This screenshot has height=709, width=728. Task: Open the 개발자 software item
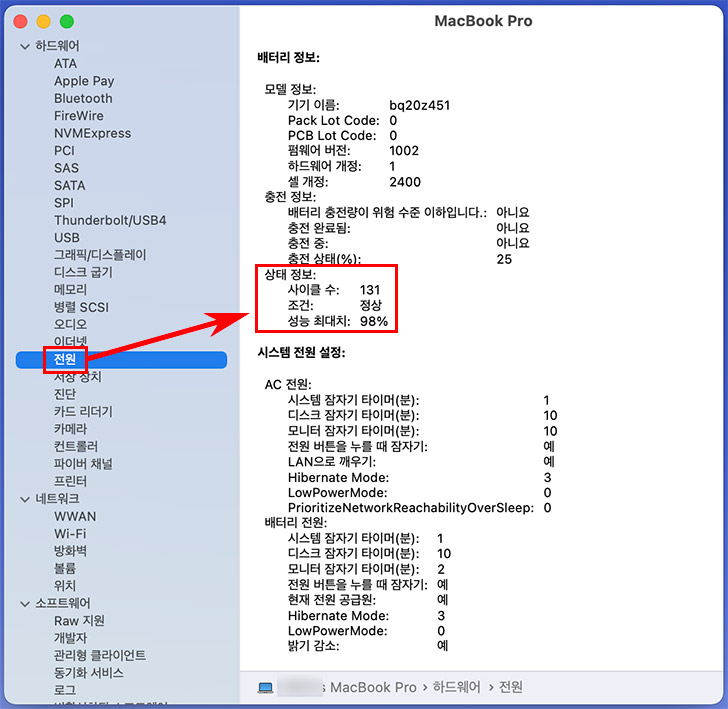coord(70,638)
